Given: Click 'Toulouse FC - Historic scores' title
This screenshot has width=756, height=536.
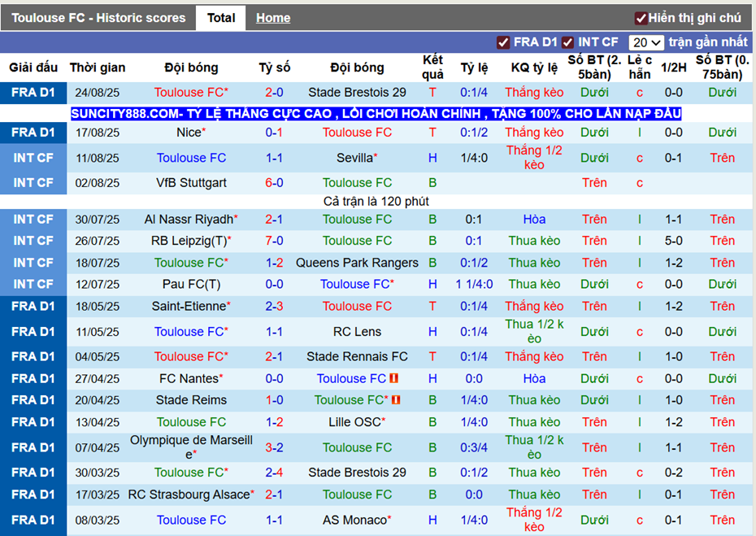Looking at the screenshot, I should click(98, 18).
